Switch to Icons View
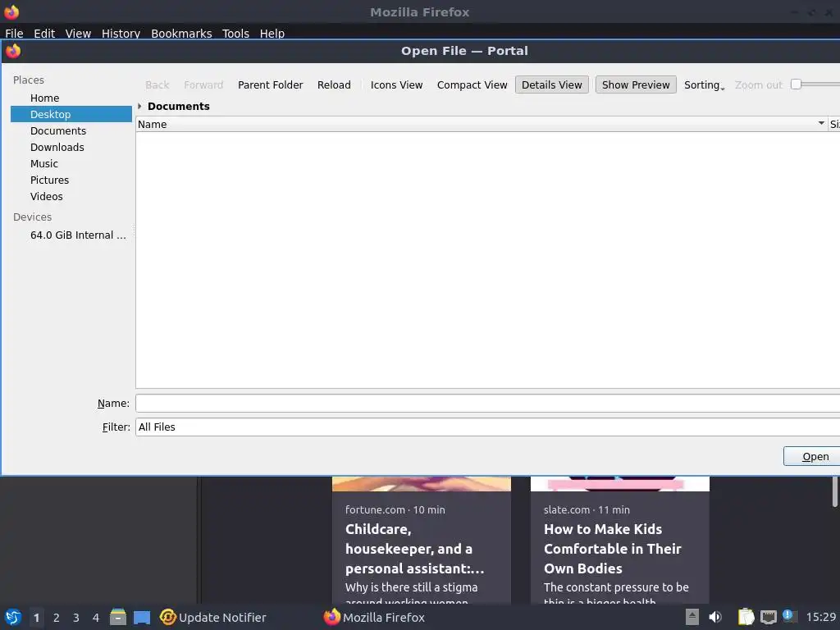This screenshot has height=630, width=840. (396, 84)
